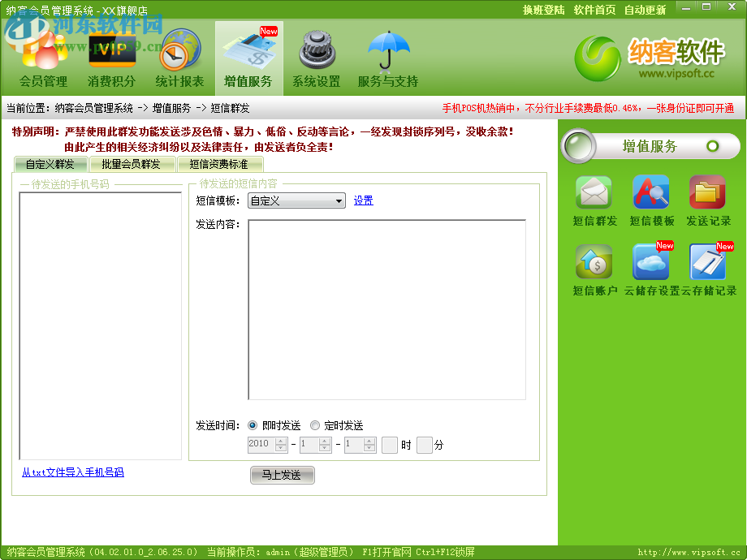Click the 从txt文件导入手机号码 link
747x560 pixels.
point(72,472)
